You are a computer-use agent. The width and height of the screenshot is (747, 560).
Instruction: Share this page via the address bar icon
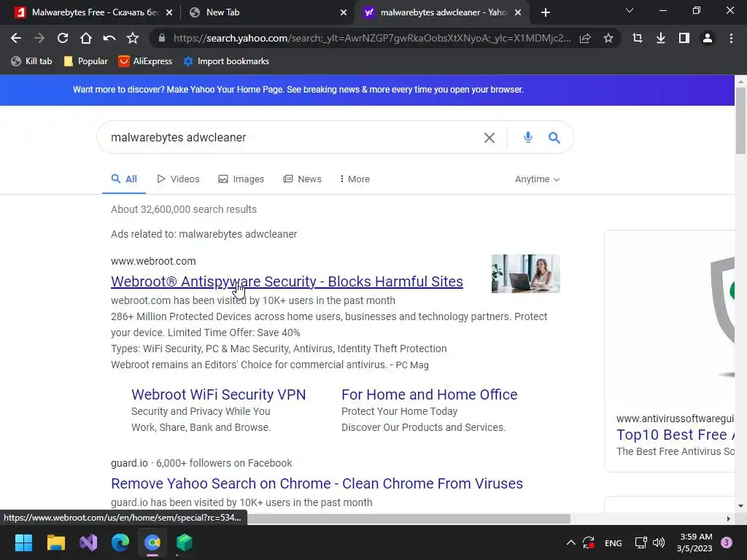pyautogui.click(x=585, y=38)
